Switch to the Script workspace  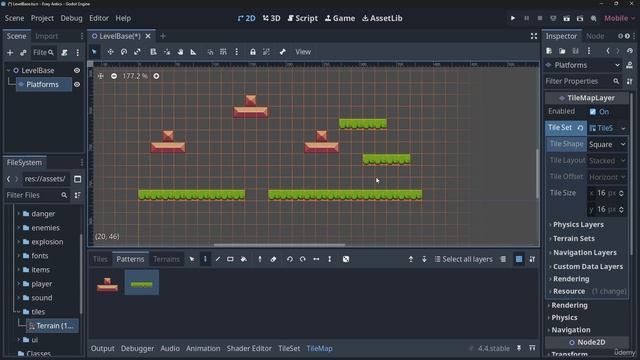tap(302, 18)
